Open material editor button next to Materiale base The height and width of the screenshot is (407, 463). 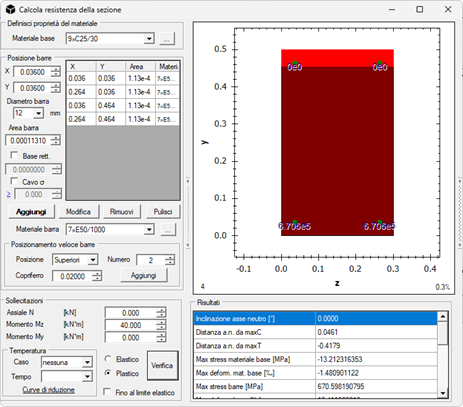coord(167,39)
